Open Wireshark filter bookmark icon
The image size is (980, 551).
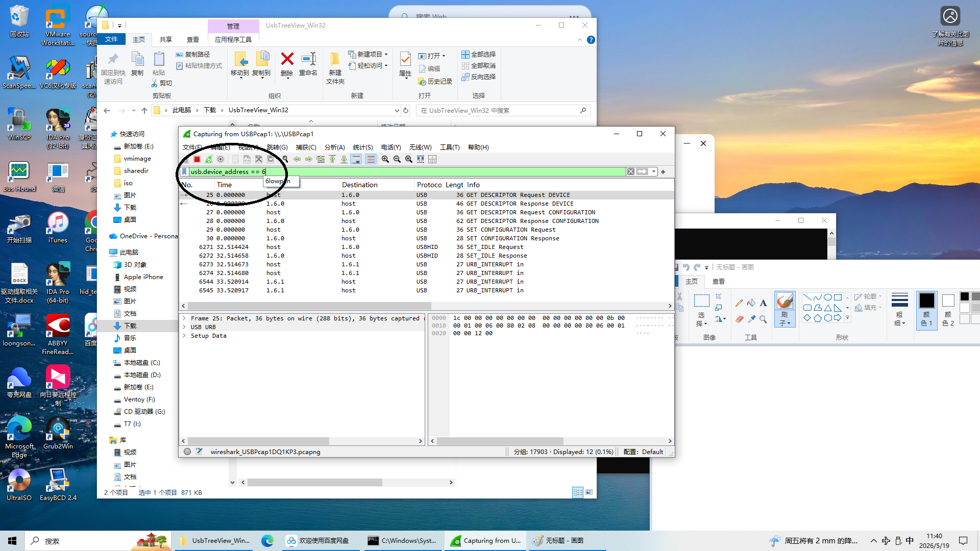click(184, 171)
